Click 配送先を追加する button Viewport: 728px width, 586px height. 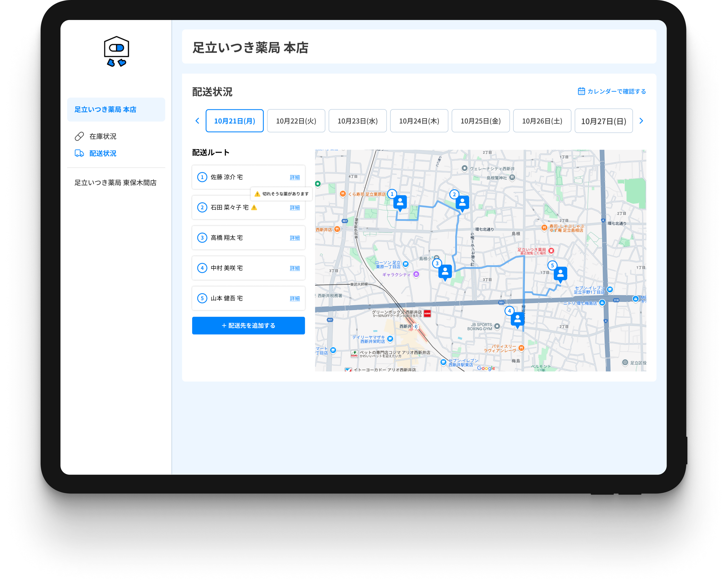click(x=248, y=325)
